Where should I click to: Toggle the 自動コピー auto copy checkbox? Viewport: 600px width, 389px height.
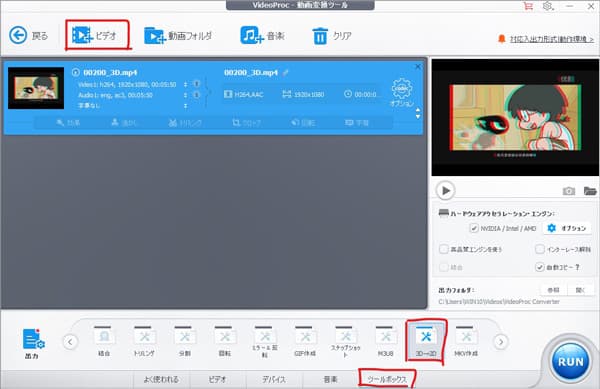(x=540, y=267)
